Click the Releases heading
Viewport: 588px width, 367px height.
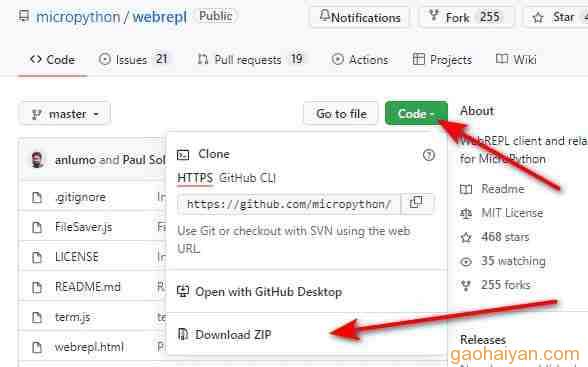(483, 340)
